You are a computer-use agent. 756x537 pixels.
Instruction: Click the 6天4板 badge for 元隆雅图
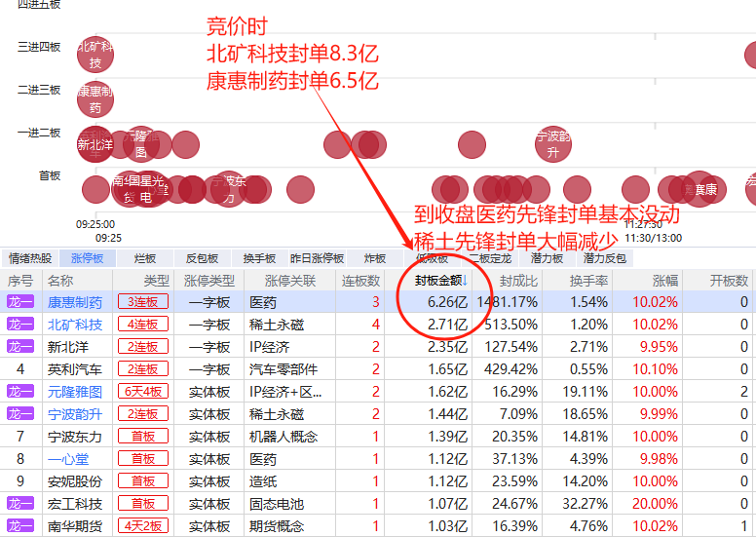click(142, 391)
